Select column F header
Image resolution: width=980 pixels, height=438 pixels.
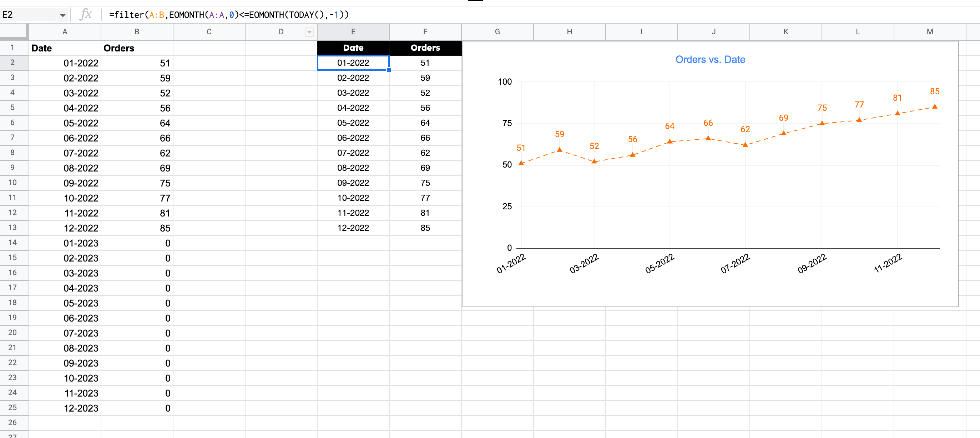pyautogui.click(x=425, y=32)
